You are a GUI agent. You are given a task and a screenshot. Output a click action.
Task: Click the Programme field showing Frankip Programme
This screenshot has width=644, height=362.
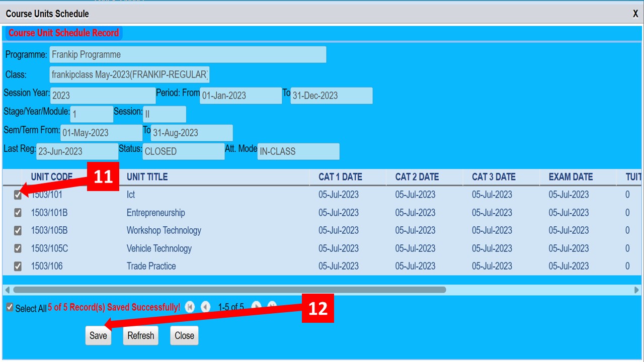click(188, 55)
